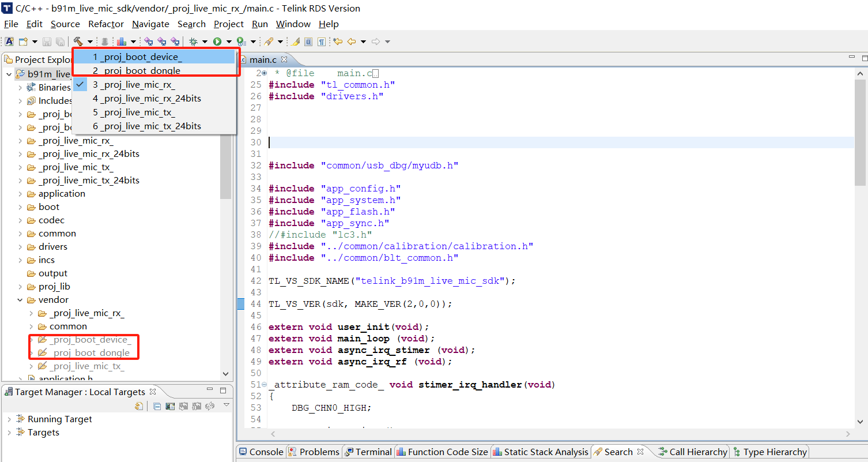The height and width of the screenshot is (462, 868).
Task: Open the Refactor menu
Action: (x=105, y=24)
